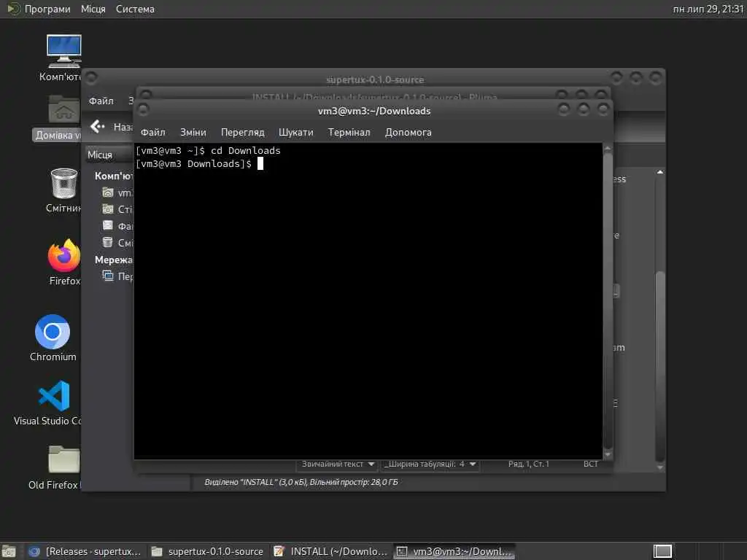Click the terminal scrollbar up arrow

click(608, 149)
